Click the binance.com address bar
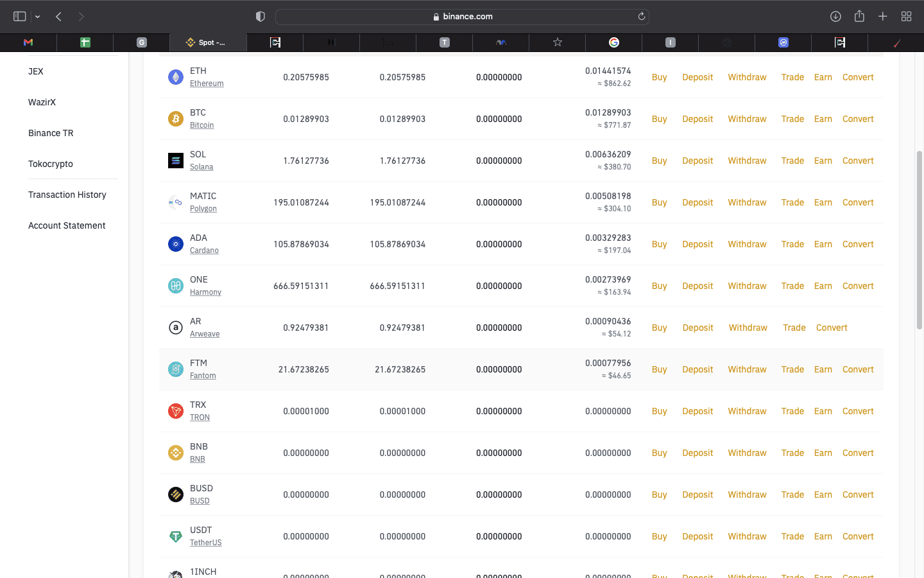924x578 pixels. pyautogui.click(x=462, y=17)
